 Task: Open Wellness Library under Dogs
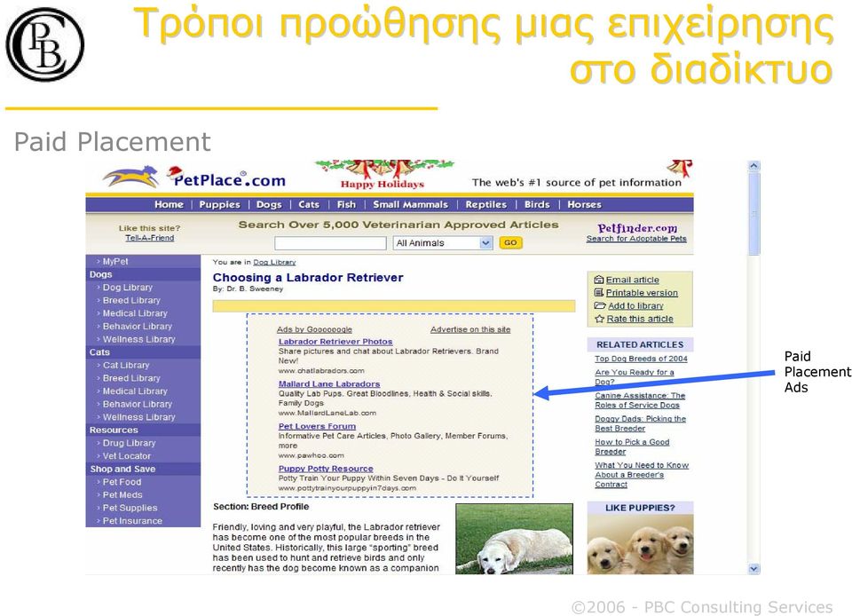[139, 339]
